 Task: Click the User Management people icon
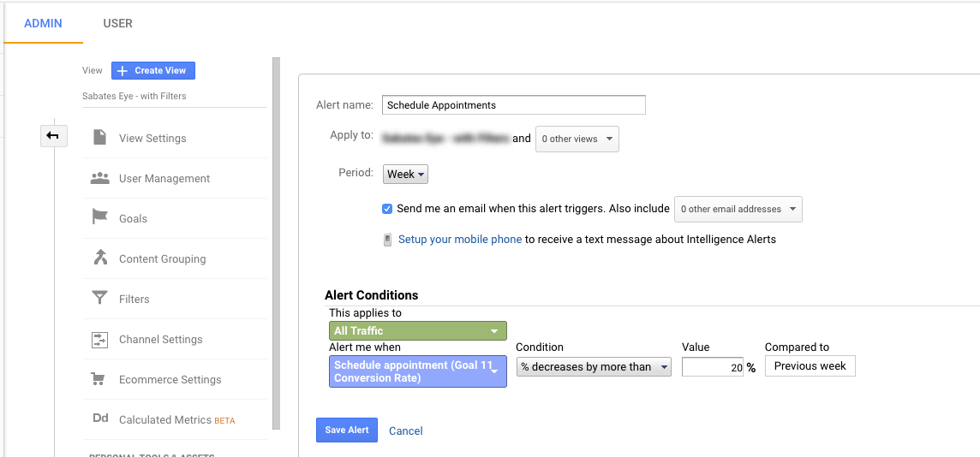click(x=100, y=178)
